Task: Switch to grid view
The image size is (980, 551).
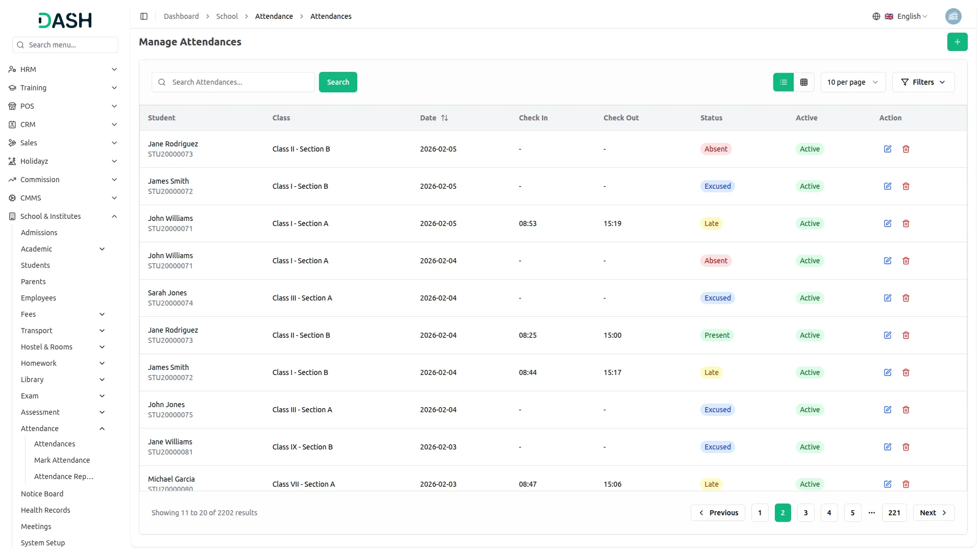Action: [x=804, y=82]
